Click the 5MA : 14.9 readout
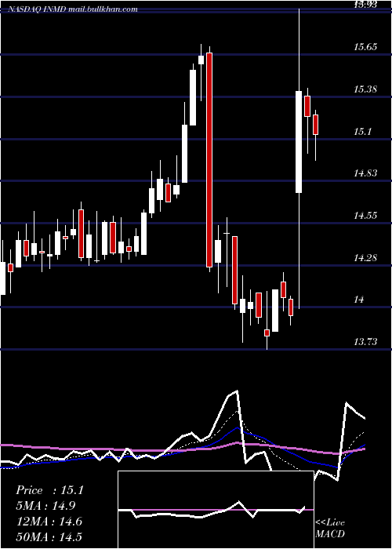 [45, 506]
